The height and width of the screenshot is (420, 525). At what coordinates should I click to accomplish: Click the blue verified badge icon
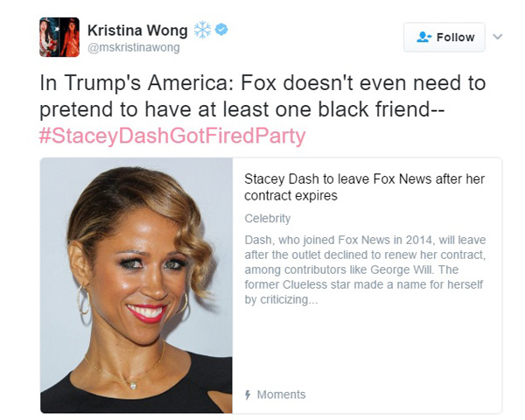click(x=221, y=30)
